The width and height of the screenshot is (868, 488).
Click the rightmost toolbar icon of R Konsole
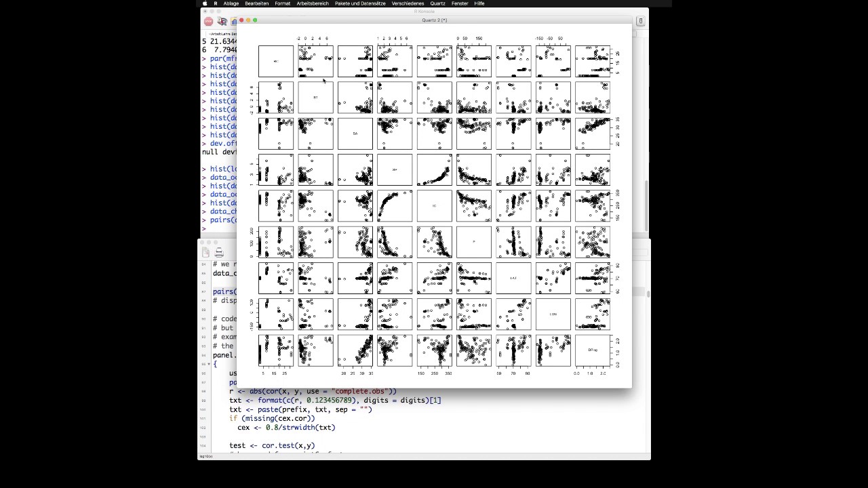coord(640,22)
